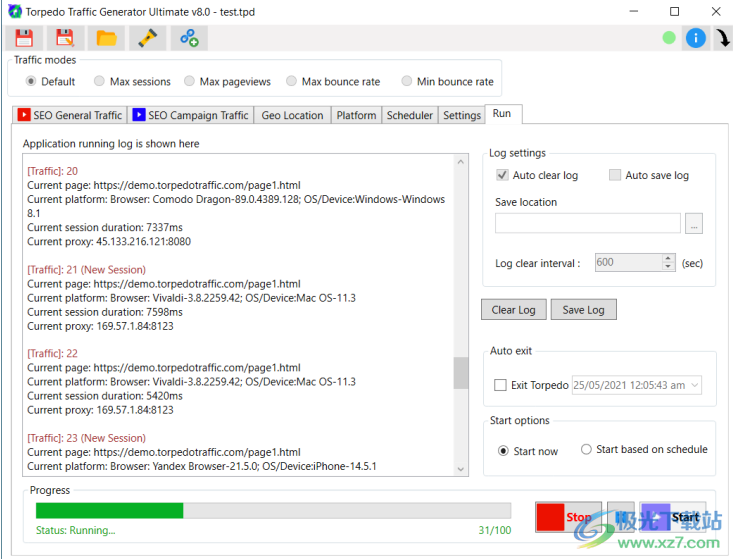The height and width of the screenshot is (559, 733).
Task: Click the blue nodes-with-plus toolbar icon
Action: coord(189,38)
